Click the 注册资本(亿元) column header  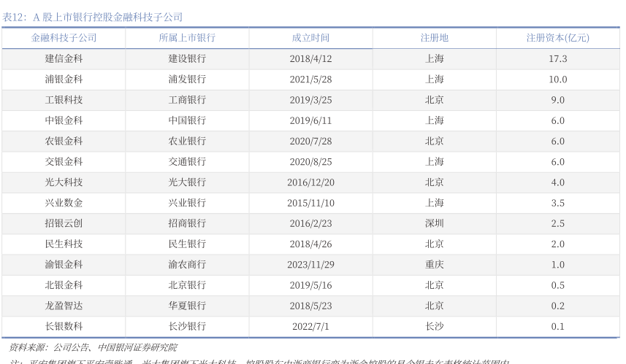(557, 38)
